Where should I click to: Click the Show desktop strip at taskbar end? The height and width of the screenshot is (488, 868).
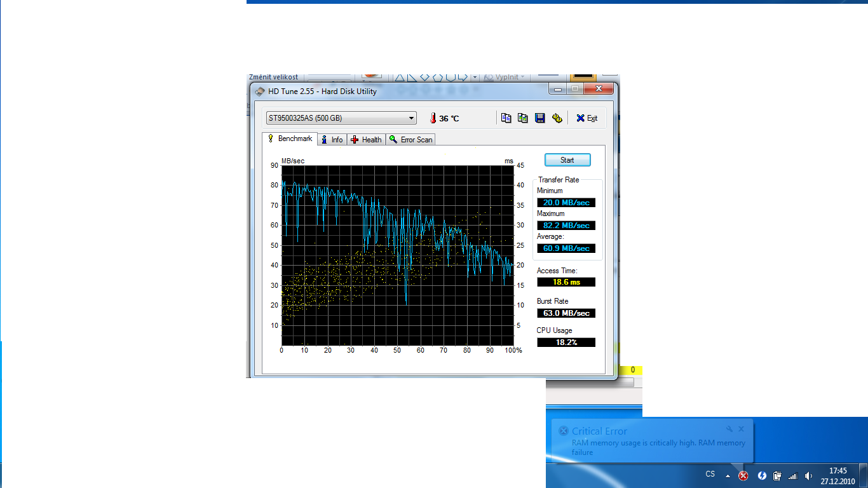pos(863,475)
